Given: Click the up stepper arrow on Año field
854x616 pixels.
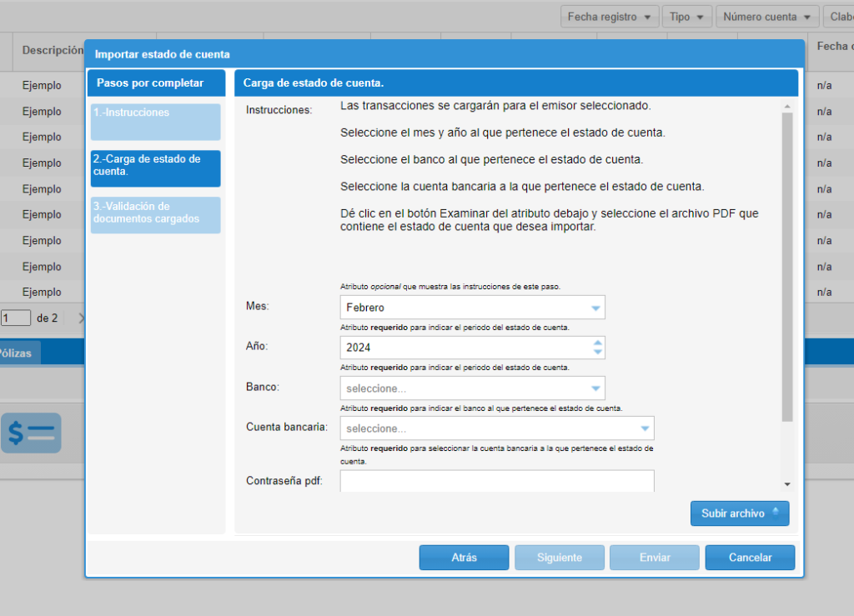Looking at the screenshot, I should coord(598,343).
